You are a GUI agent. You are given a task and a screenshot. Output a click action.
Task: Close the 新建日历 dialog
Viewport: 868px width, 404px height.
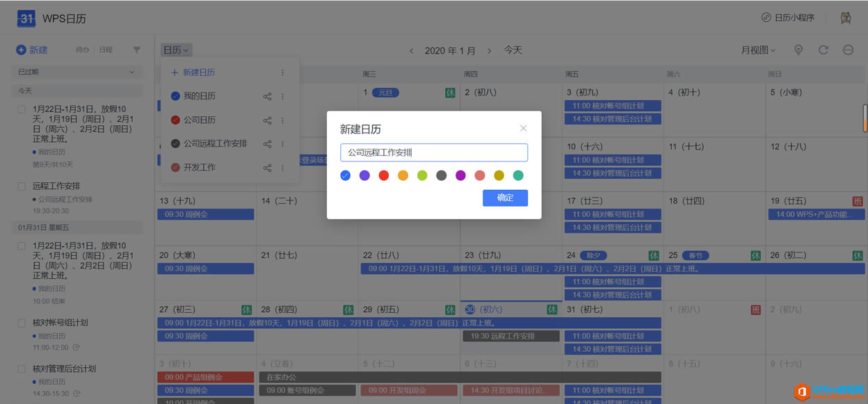524,129
